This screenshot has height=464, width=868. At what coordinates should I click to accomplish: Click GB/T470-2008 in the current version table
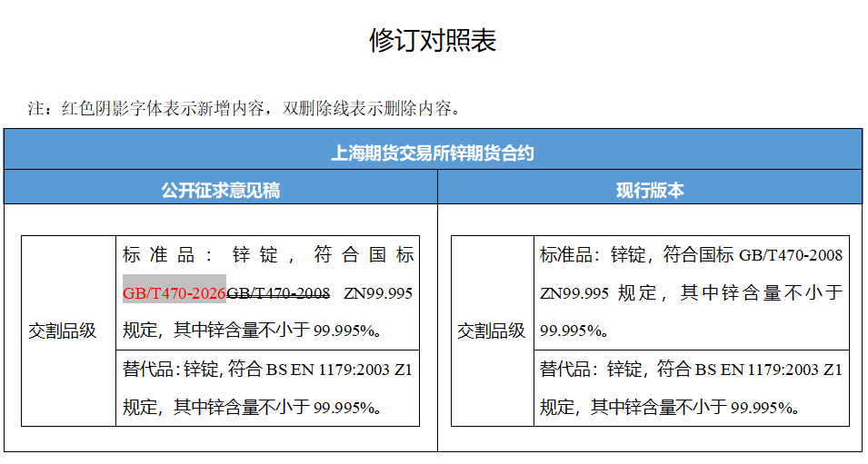click(x=791, y=255)
